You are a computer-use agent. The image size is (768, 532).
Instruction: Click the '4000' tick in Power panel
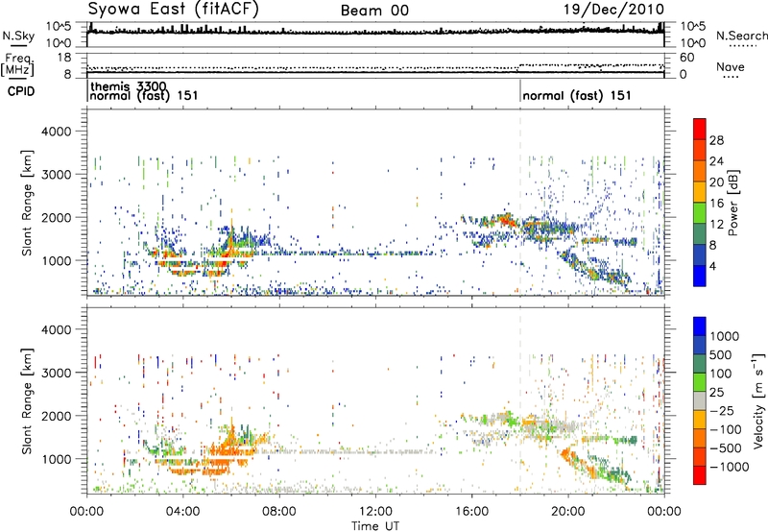pyautogui.click(x=59, y=132)
